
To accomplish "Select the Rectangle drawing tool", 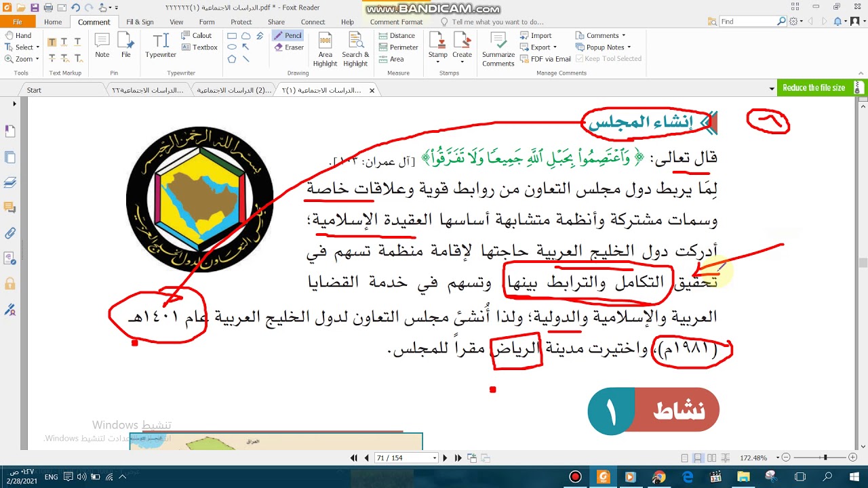I will point(232,36).
